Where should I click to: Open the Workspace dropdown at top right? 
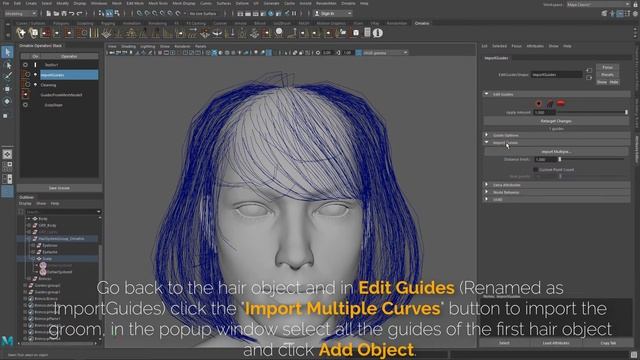tap(598, 4)
